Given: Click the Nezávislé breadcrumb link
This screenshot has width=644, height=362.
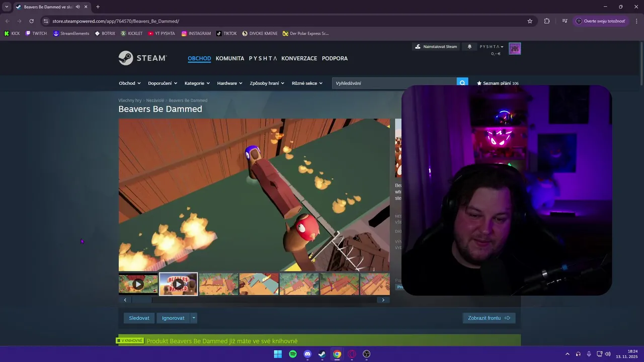Looking at the screenshot, I should pyautogui.click(x=155, y=101).
